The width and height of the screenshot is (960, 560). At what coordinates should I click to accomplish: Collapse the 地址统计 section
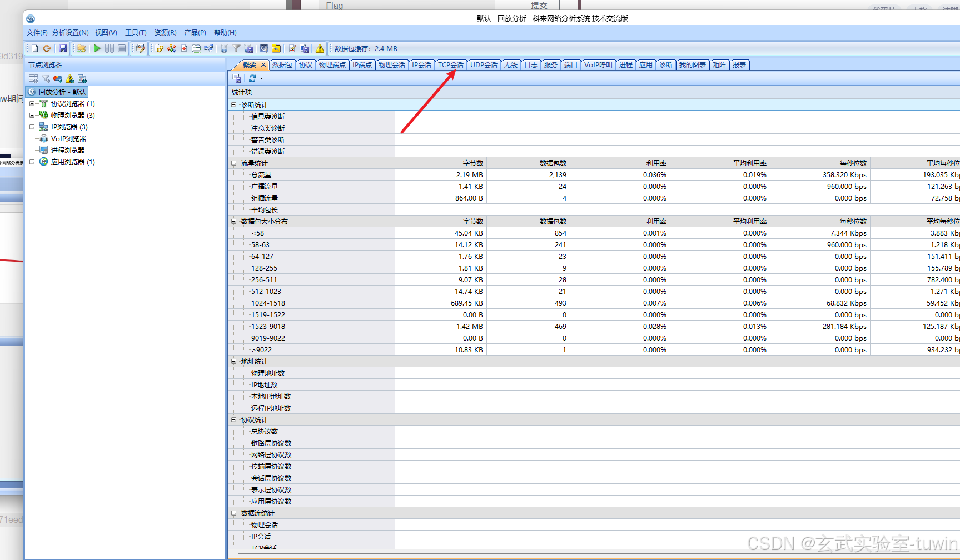click(234, 361)
